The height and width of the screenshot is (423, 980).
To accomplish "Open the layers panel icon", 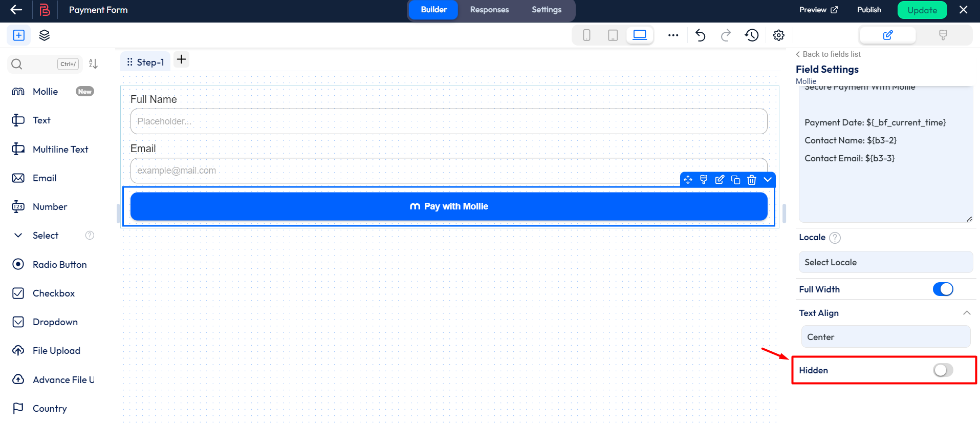I will 45,35.
